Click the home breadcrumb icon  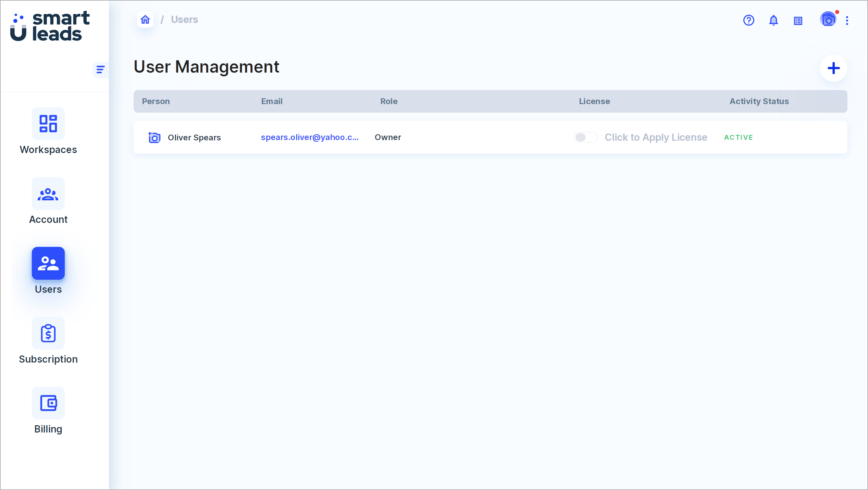pyautogui.click(x=145, y=20)
